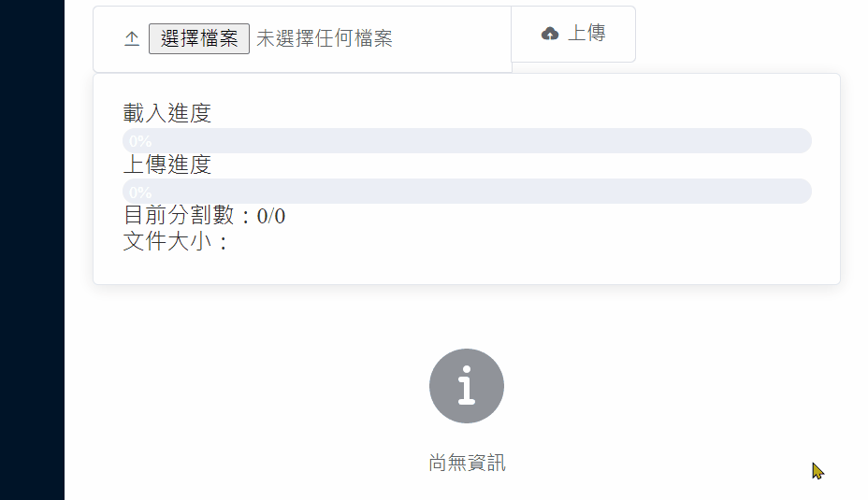Click the white letter i inside info circle
This screenshot has height=500, width=868.
coord(467,385)
